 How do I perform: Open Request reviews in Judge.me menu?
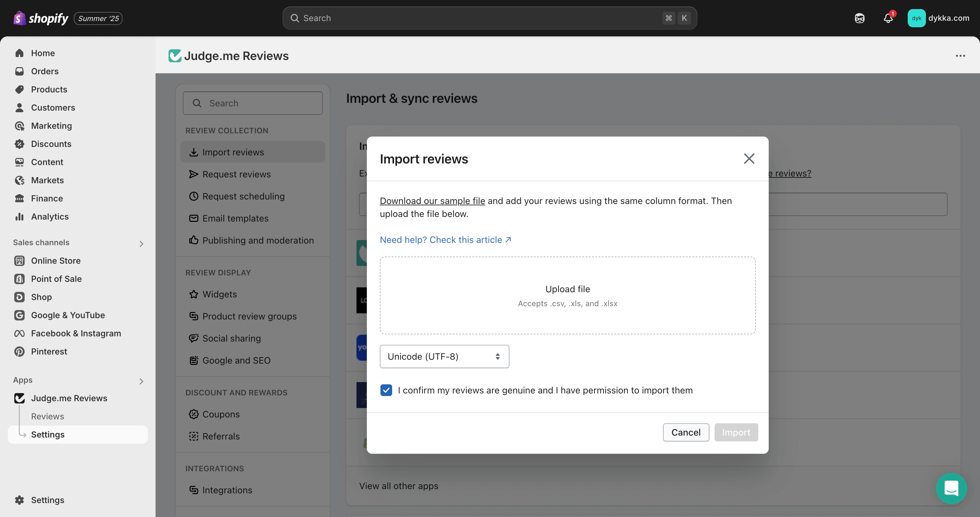coord(236,174)
